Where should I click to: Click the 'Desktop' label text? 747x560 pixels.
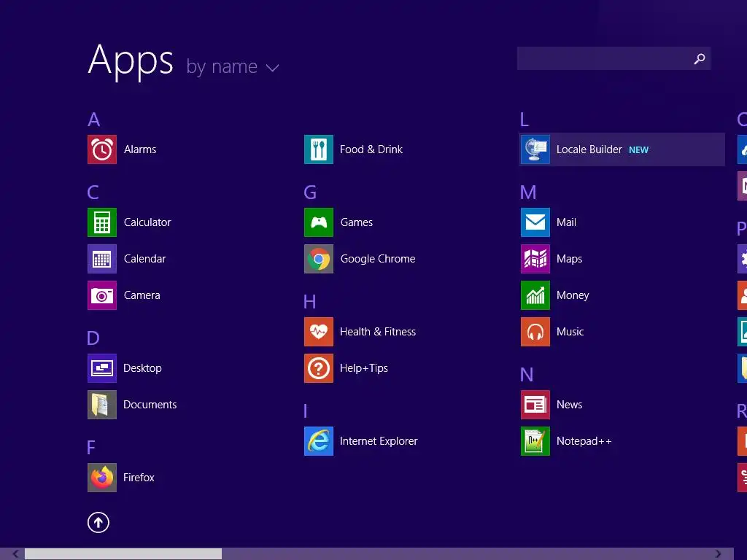pyautogui.click(x=142, y=368)
